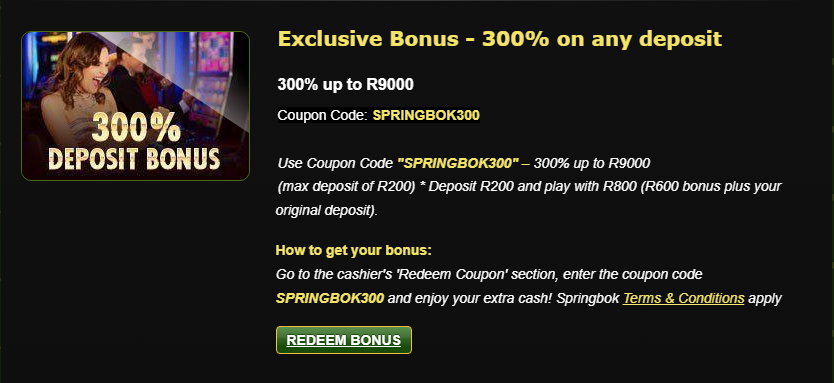Open the 300% Deposit Bonus promo image

pyautogui.click(x=135, y=106)
